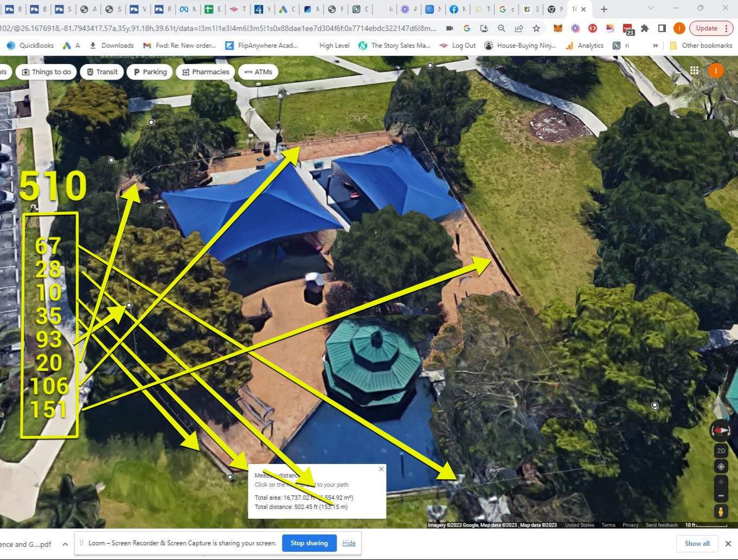Open The Story Sales Ma bookmark

[x=394, y=46]
